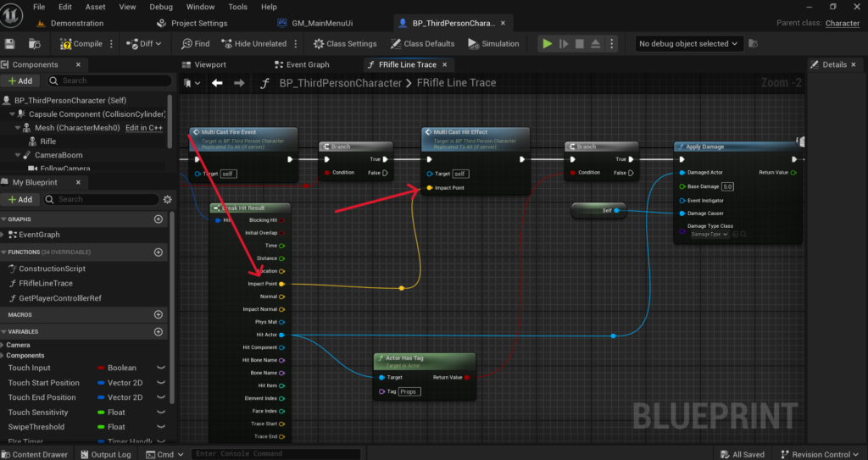Viewport: 868px width, 460px height.
Task: Switch to the Demonstration level tab
Action: 70,23
